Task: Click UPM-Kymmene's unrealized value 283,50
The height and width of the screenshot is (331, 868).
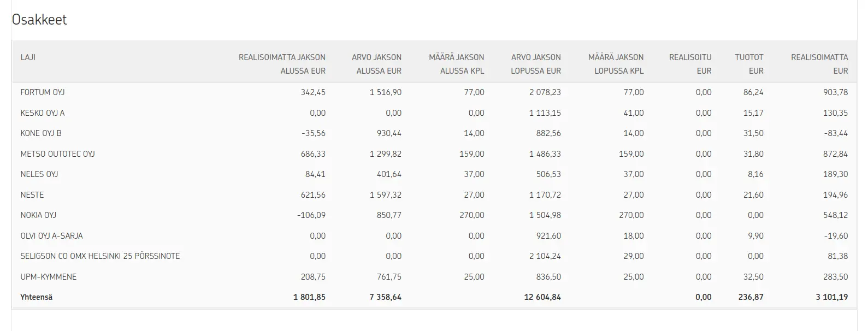Action: click(836, 277)
